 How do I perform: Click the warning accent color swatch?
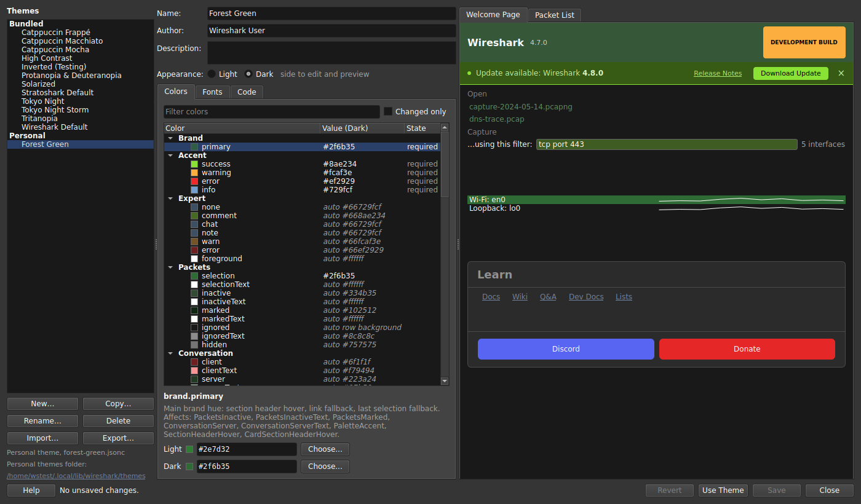click(194, 173)
